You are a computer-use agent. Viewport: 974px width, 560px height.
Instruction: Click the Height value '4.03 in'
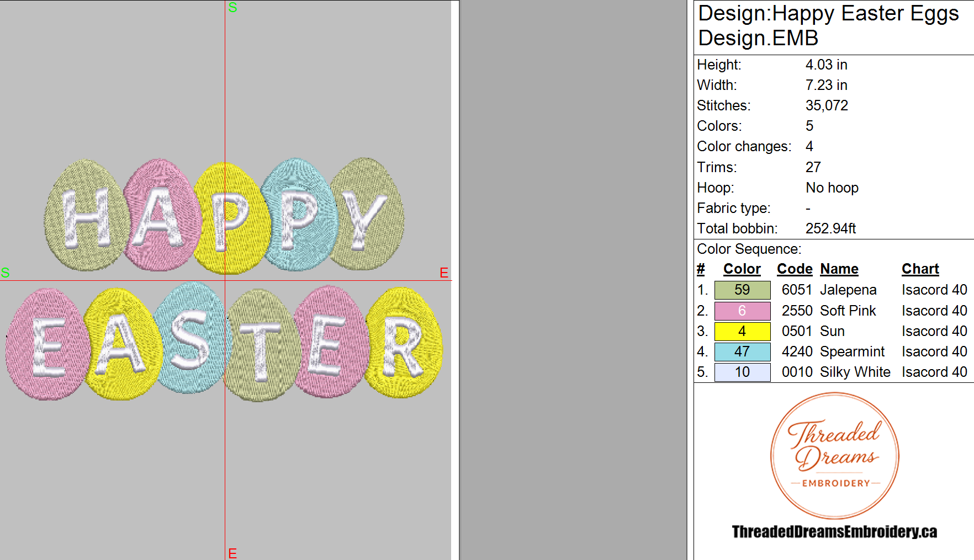[826, 65]
